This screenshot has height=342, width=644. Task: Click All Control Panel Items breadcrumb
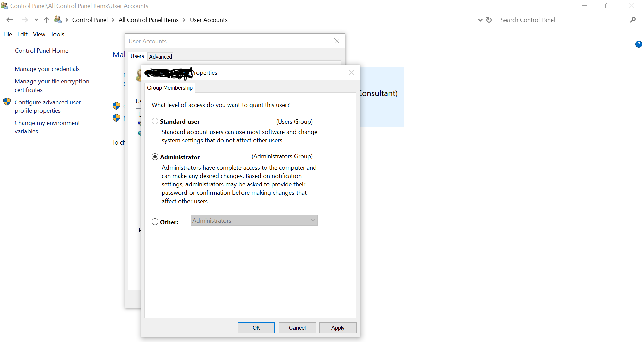point(149,20)
